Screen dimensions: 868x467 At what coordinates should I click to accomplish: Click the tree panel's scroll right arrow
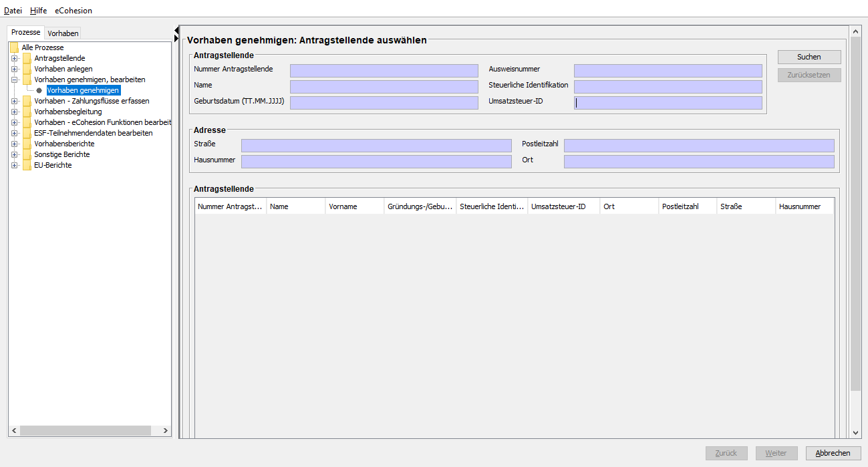(166, 431)
